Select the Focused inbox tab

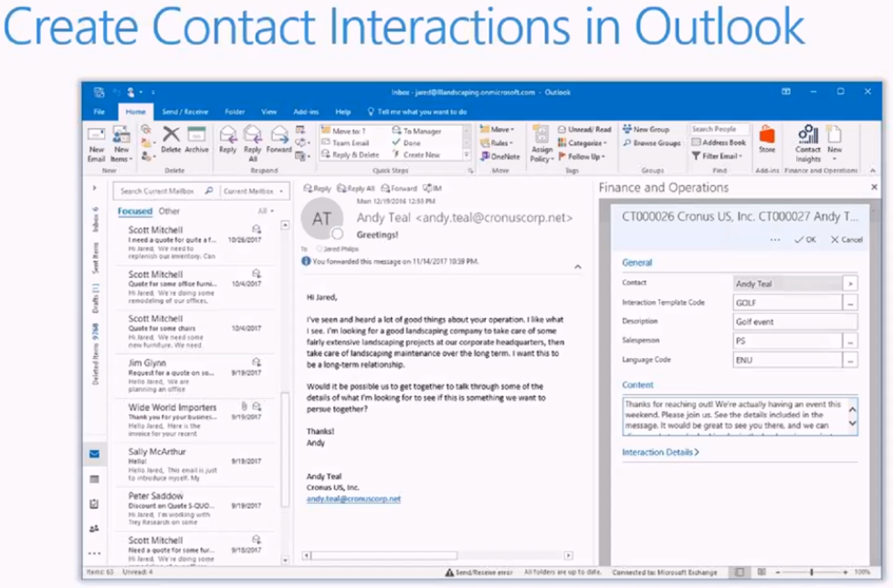click(135, 211)
